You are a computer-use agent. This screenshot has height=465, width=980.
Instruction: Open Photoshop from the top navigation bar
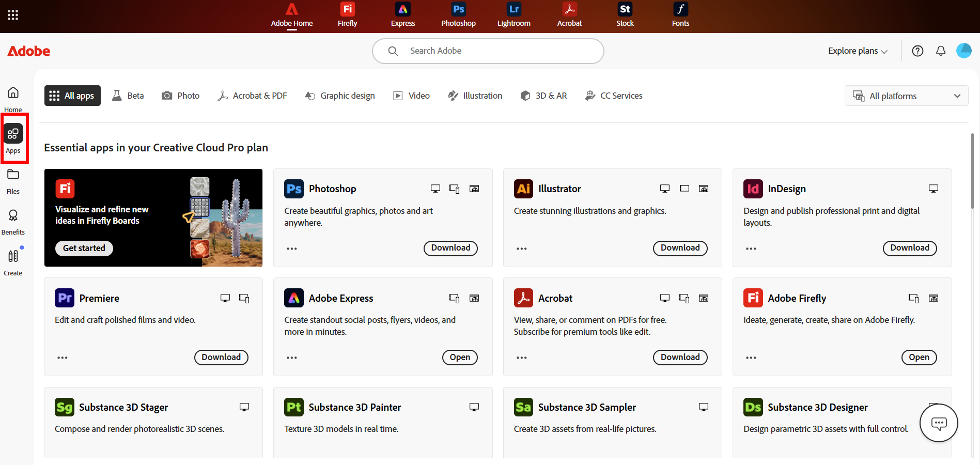458,14
